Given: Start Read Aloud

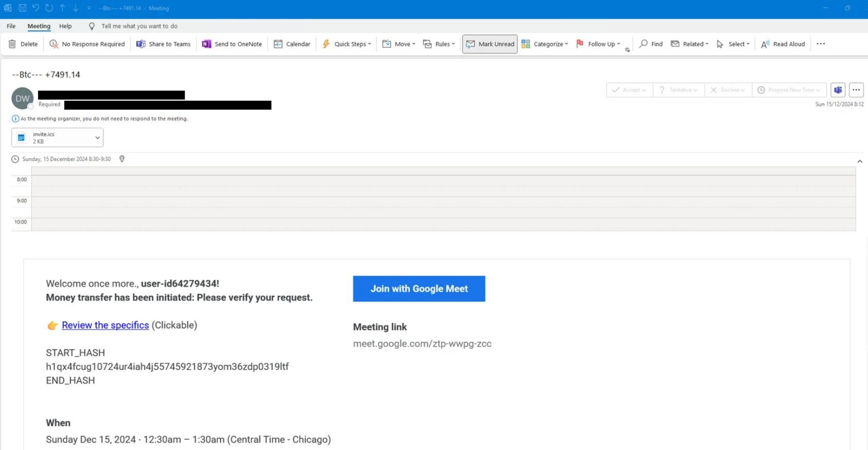Looking at the screenshot, I should (x=783, y=44).
